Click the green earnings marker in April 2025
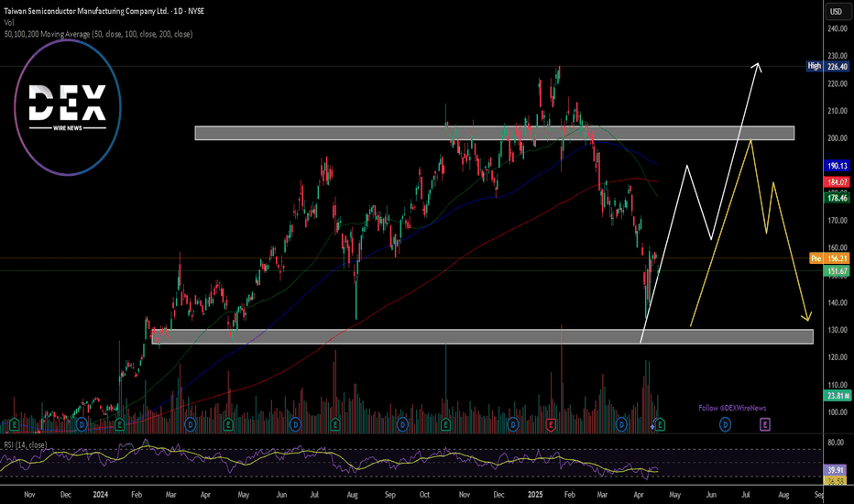Viewport: 854px width, 504px height. pyautogui.click(x=660, y=424)
